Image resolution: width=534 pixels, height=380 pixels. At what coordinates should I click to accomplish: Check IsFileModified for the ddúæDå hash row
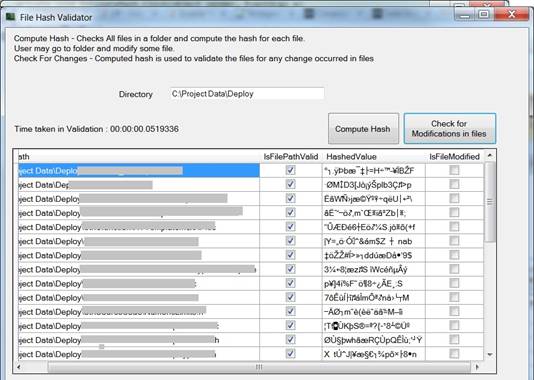(x=454, y=255)
